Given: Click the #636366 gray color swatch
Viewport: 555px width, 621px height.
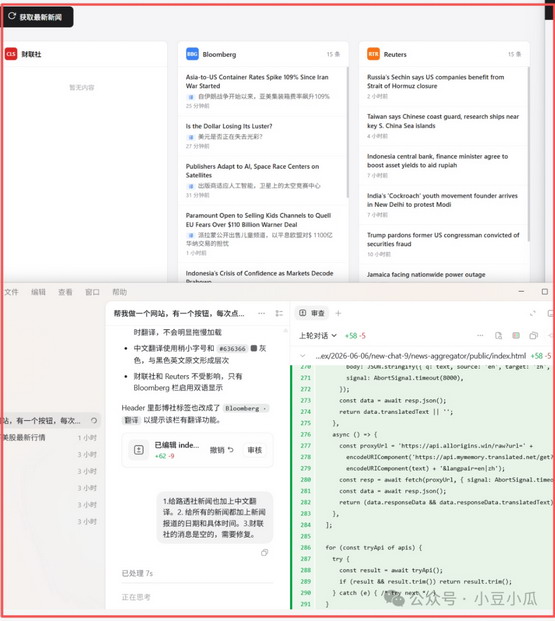Looking at the screenshot, I should click(x=254, y=348).
